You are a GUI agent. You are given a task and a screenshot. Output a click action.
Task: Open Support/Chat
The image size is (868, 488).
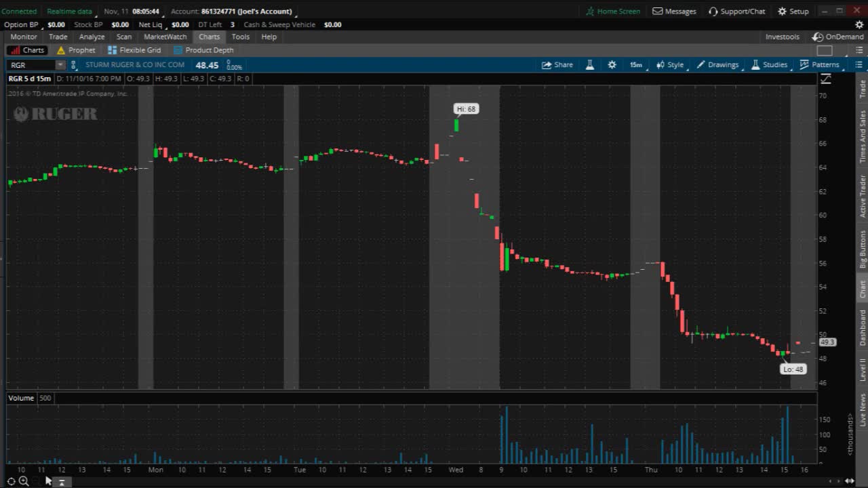tap(736, 11)
